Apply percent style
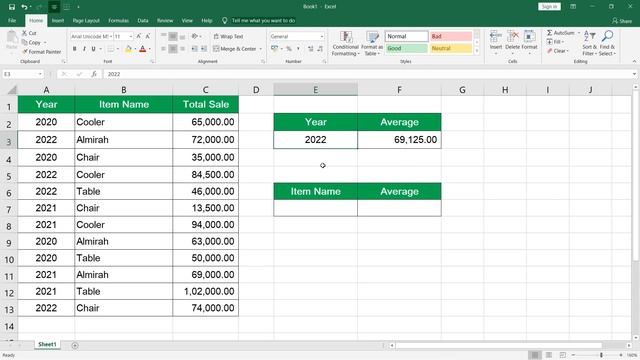The height and width of the screenshot is (360, 640). click(289, 49)
